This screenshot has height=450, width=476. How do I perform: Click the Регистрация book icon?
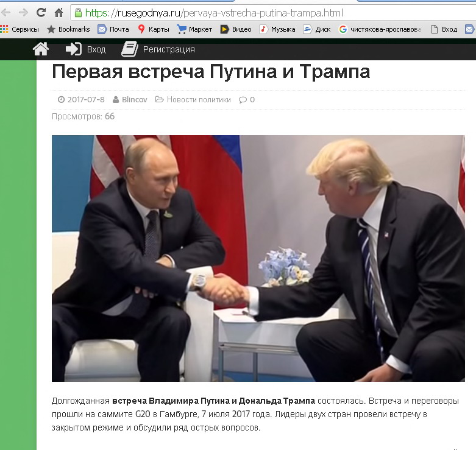(x=130, y=49)
